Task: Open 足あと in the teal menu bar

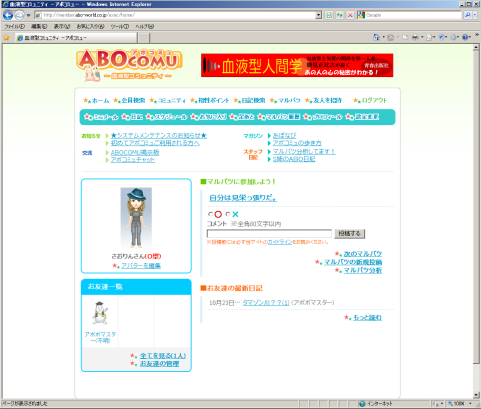Action: [x=246, y=117]
